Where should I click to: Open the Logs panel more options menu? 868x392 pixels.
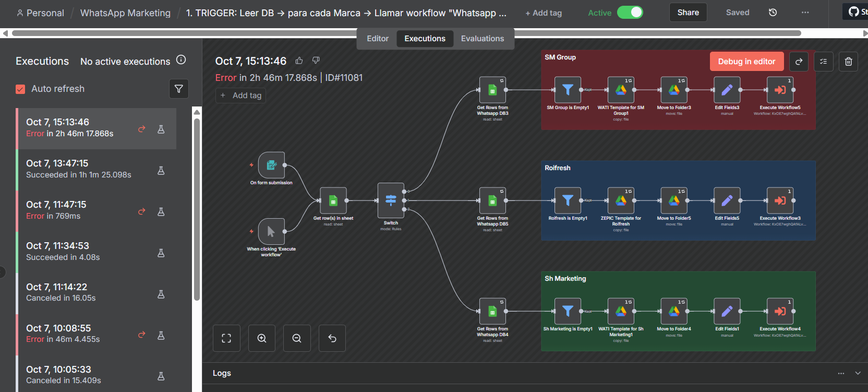pos(841,373)
